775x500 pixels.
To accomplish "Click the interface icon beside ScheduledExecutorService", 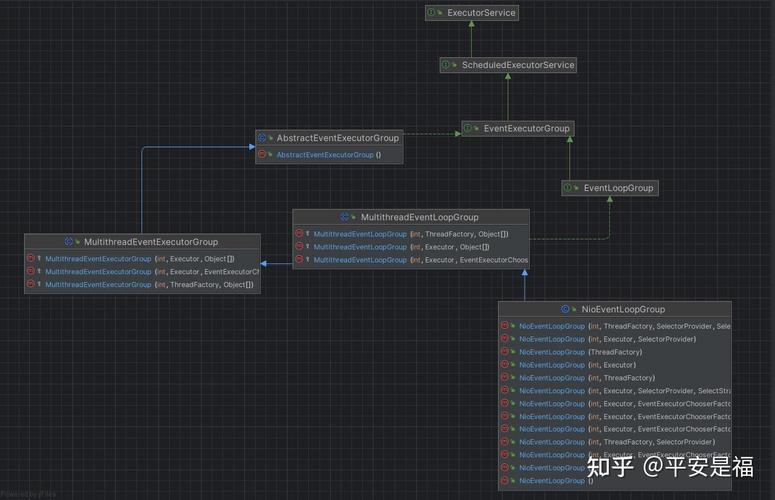I will (446, 65).
